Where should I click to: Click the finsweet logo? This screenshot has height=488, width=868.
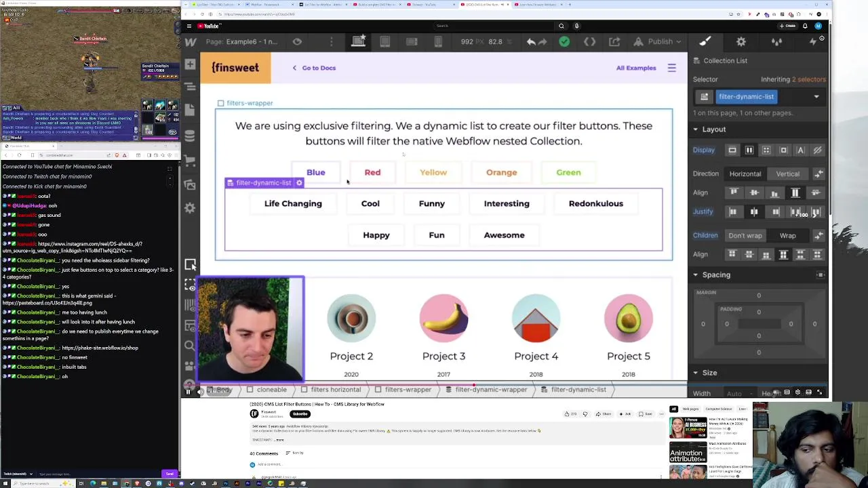click(x=235, y=68)
